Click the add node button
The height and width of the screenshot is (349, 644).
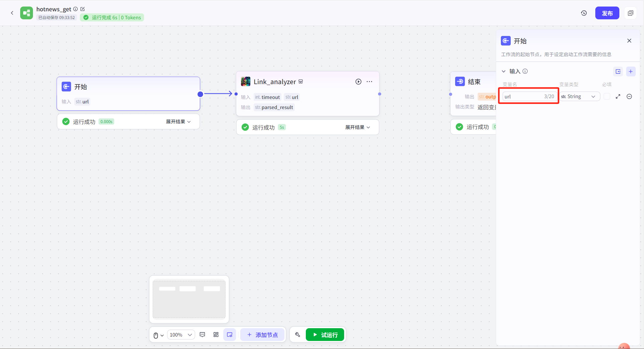coord(262,335)
